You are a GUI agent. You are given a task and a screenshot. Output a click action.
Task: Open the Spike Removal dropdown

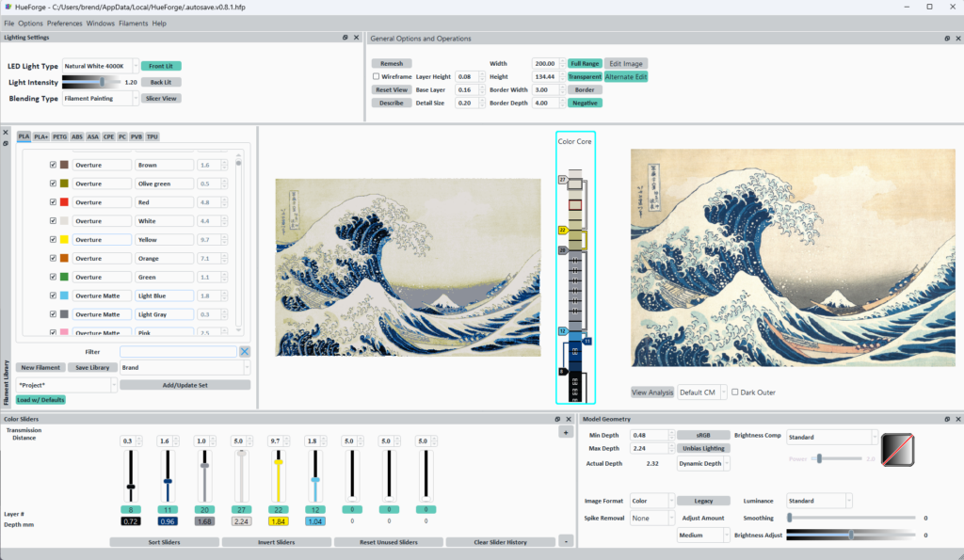tap(652, 519)
